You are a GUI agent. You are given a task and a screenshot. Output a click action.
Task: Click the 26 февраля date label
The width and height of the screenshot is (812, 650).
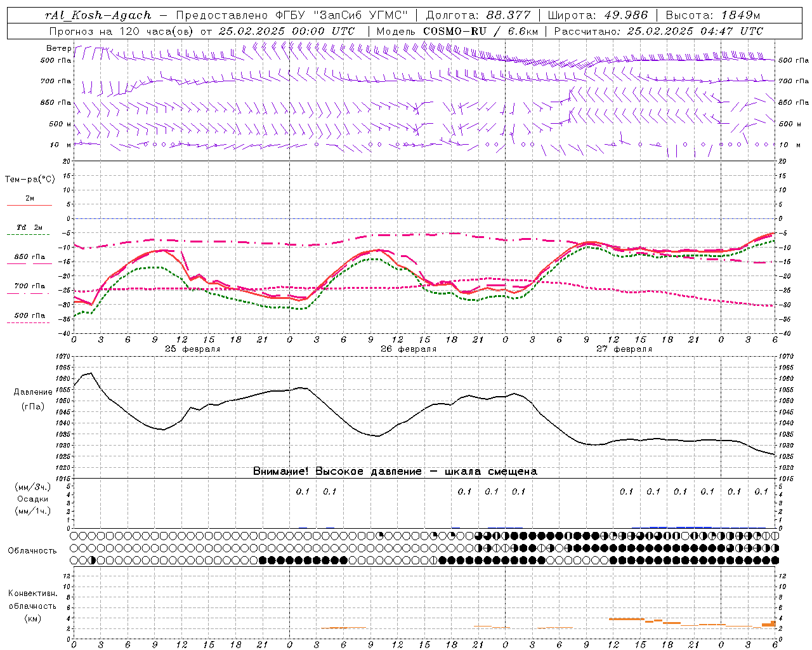point(409,349)
